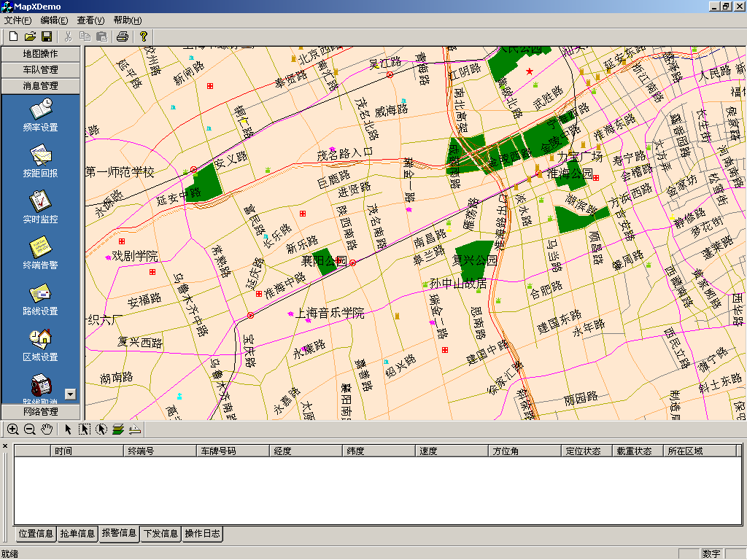Viewport: 747px width, 560px height.
Task: Click the Open file folder icon
Action: pos(30,36)
